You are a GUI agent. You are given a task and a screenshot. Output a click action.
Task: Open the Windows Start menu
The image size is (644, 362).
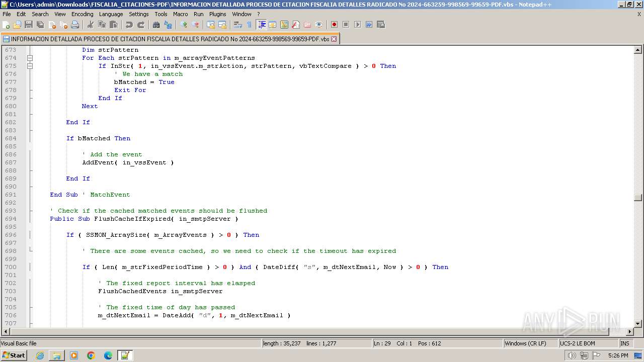[x=14, y=355]
